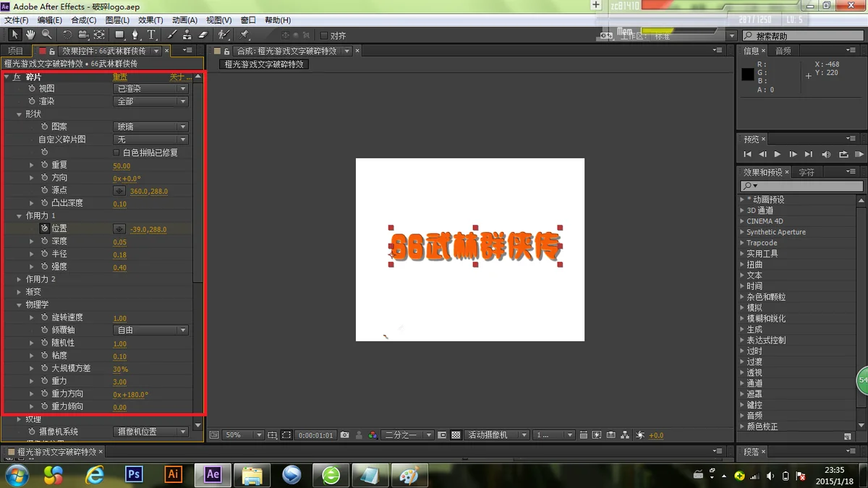Screen dimensions: 868x488
Task: Switch to the 音频 panel tab
Action: tap(783, 51)
